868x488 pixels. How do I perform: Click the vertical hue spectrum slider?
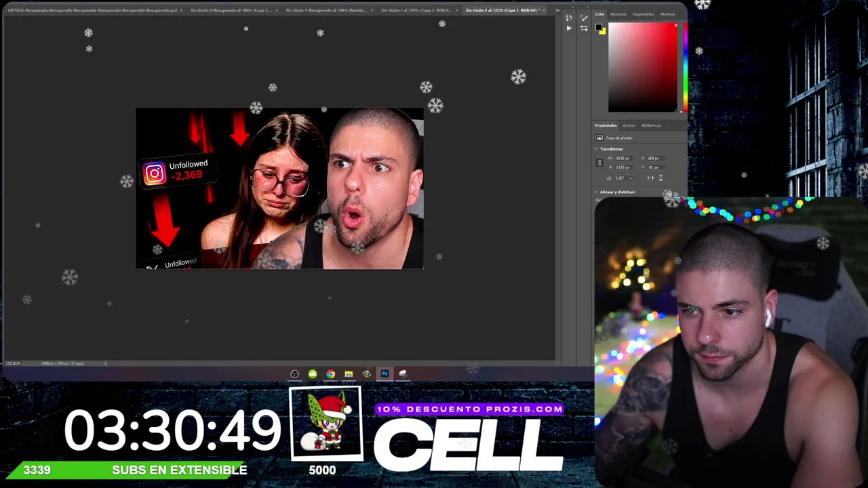pos(685,67)
